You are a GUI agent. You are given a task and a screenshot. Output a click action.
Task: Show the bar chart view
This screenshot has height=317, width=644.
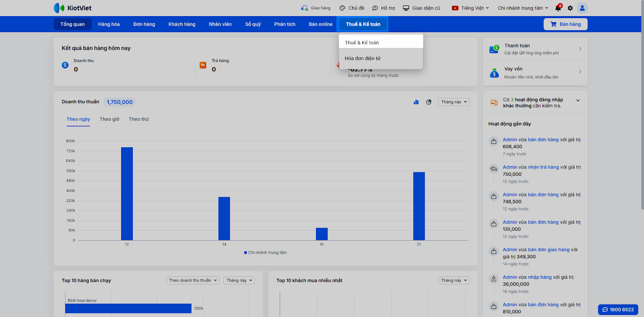point(416,102)
